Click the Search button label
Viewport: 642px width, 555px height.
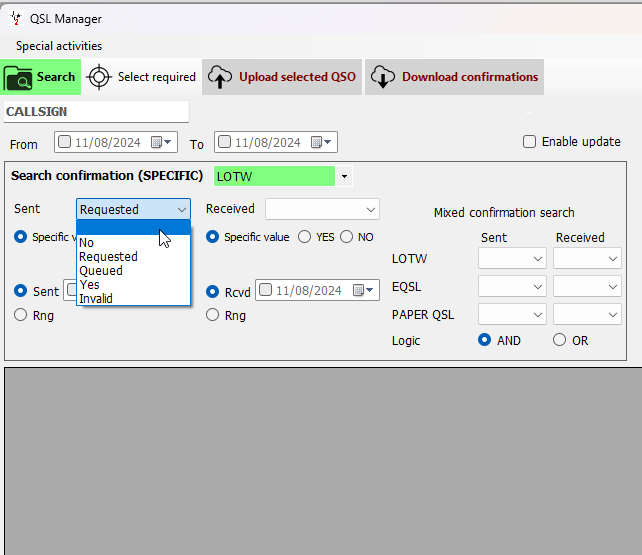(56, 77)
